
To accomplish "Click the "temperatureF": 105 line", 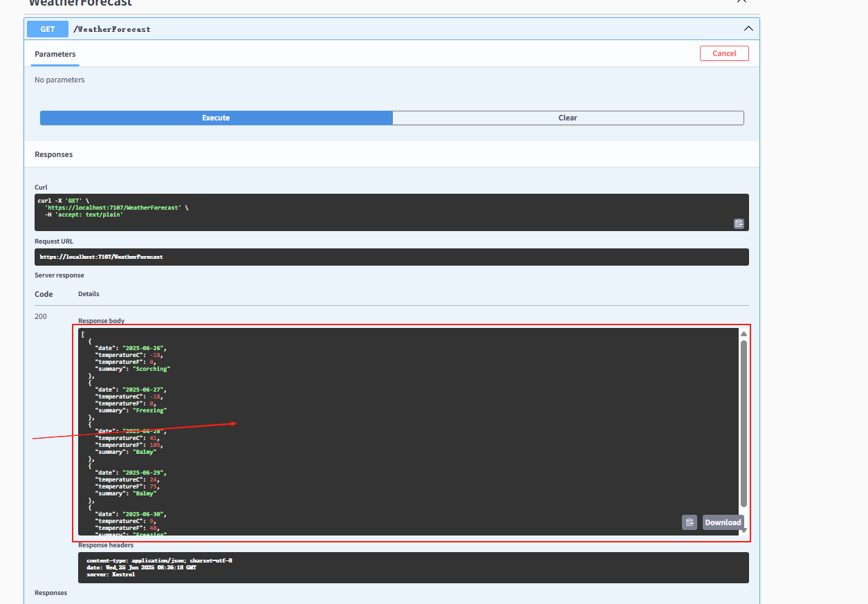I will click(x=129, y=445).
